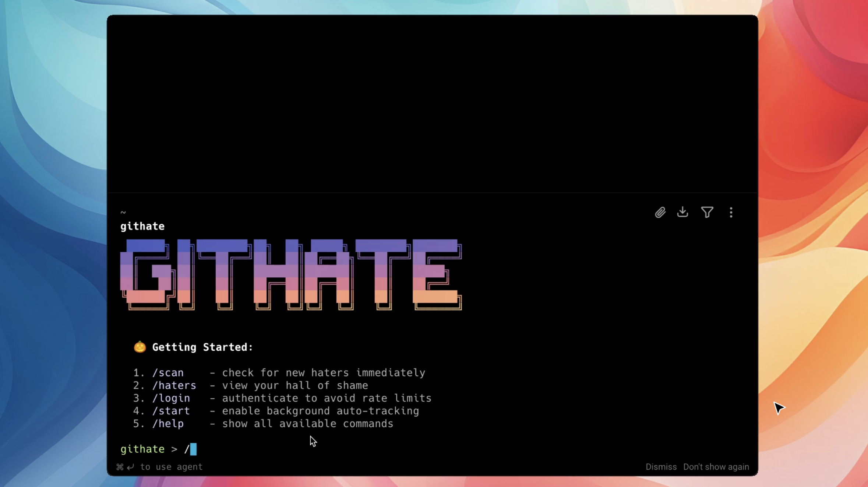Screen dimensions: 868x487
Task: Click the pumpkin emoji beside Getting Started
Action: (139, 346)
